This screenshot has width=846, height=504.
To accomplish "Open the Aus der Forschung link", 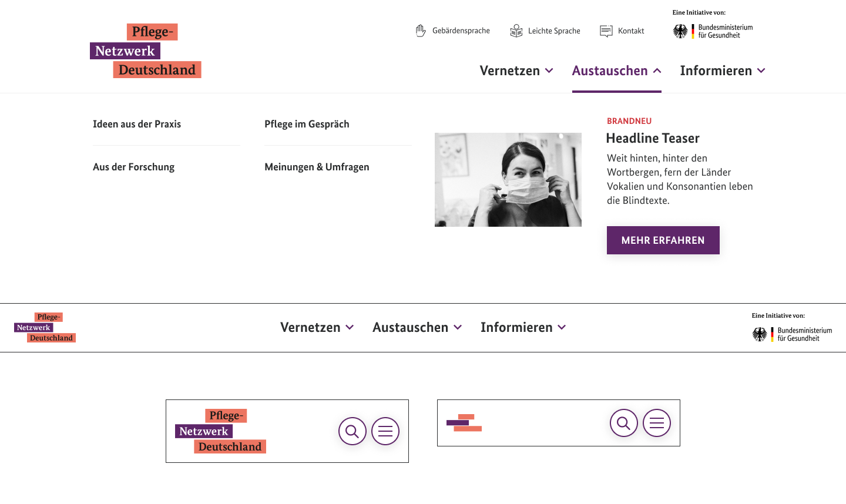I will pyautogui.click(x=133, y=167).
